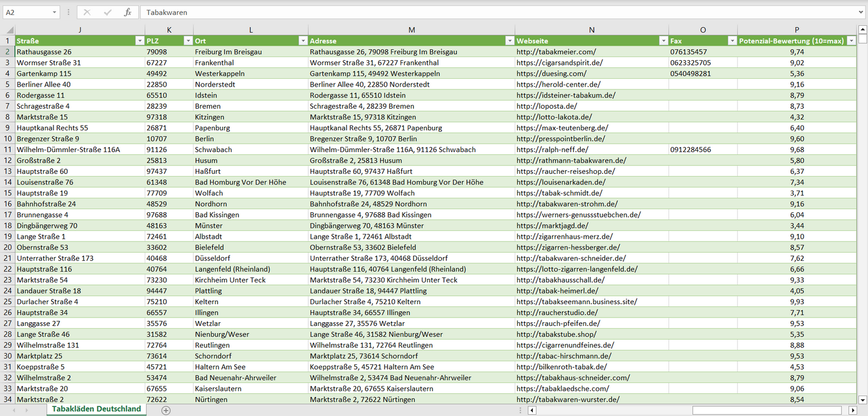Image resolution: width=868 pixels, height=416 pixels.
Task: Open the https://cigarsandspirit.de/ link
Action: (x=559, y=63)
